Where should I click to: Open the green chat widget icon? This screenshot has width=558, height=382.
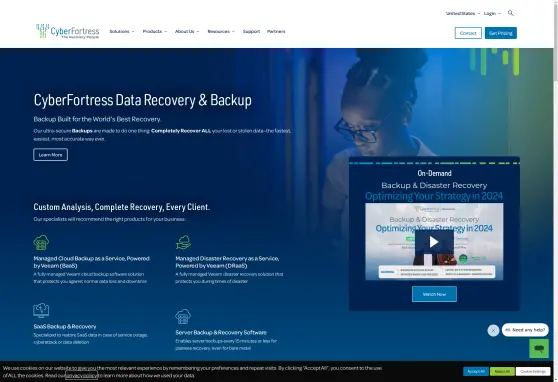click(539, 348)
